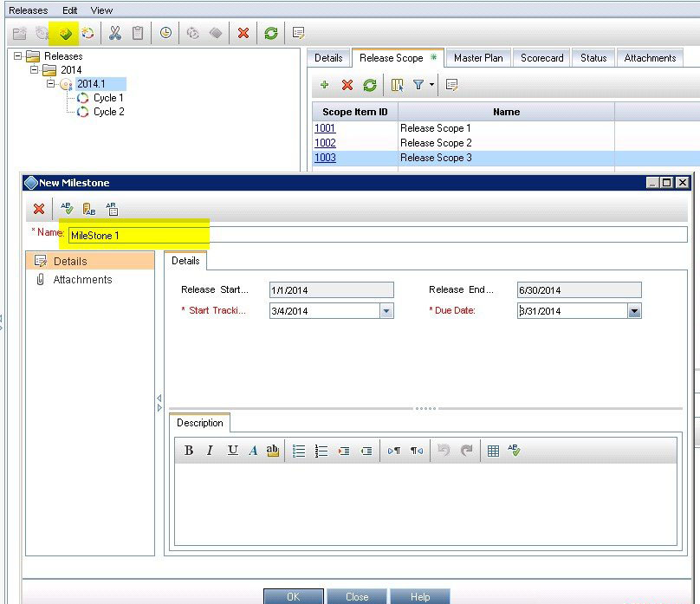Click the Spelling Options icon
This screenshot has height=604, width=700.
pyautogui.click(x=112, y=209)
